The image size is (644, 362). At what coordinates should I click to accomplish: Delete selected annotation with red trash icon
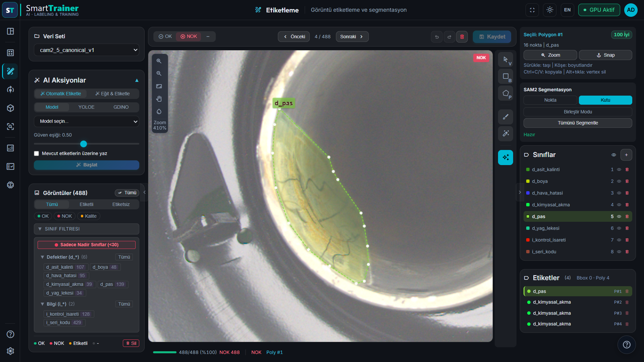point(462,37)
